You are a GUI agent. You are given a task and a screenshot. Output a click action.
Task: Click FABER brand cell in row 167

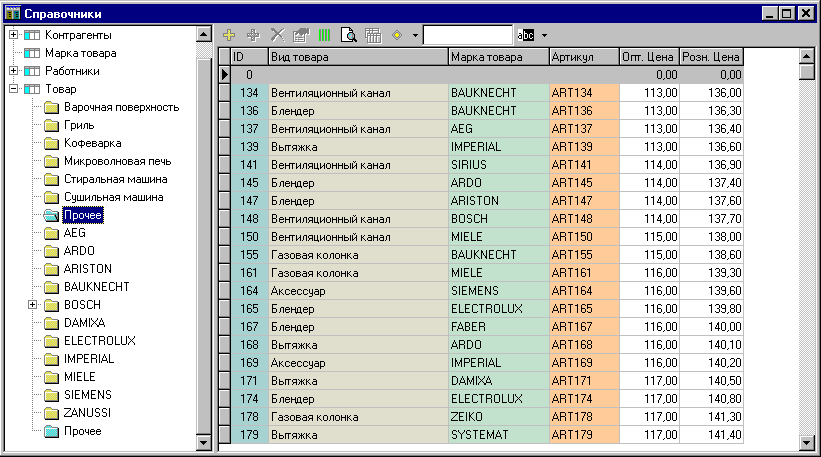tap(499, 327)
